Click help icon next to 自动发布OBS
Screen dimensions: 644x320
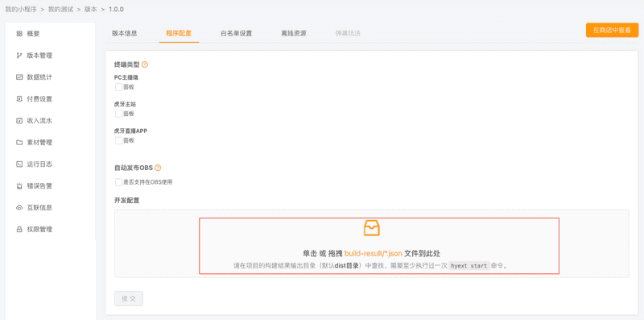[x=158, y=168]
